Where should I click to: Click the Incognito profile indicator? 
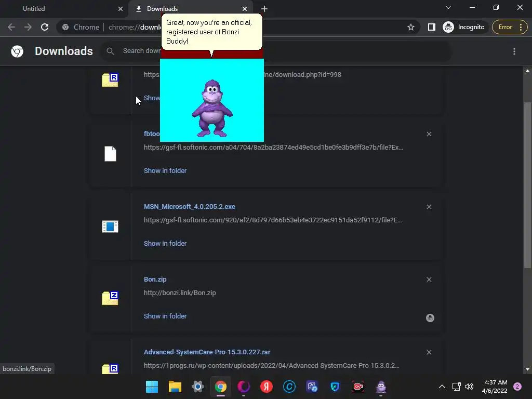tap(464, 27)
